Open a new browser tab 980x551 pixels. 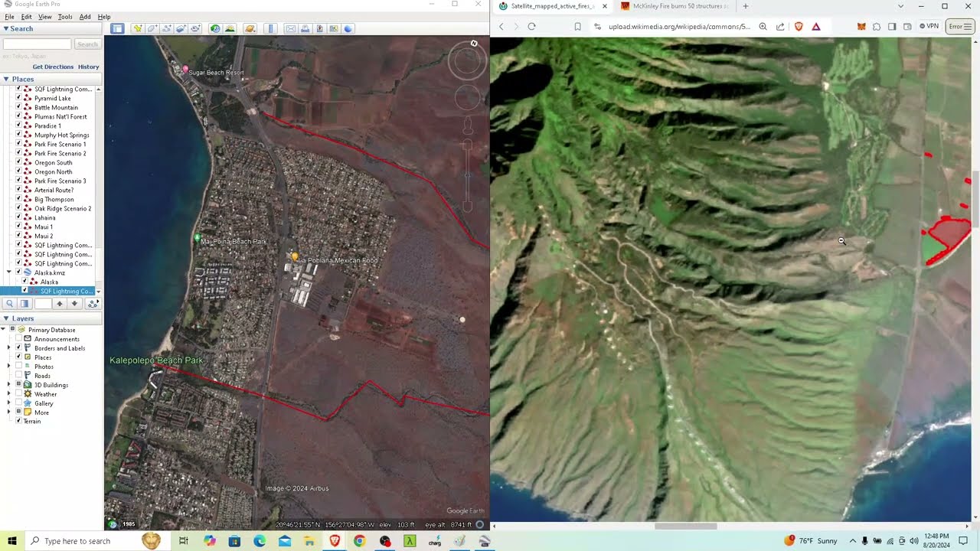745,6
